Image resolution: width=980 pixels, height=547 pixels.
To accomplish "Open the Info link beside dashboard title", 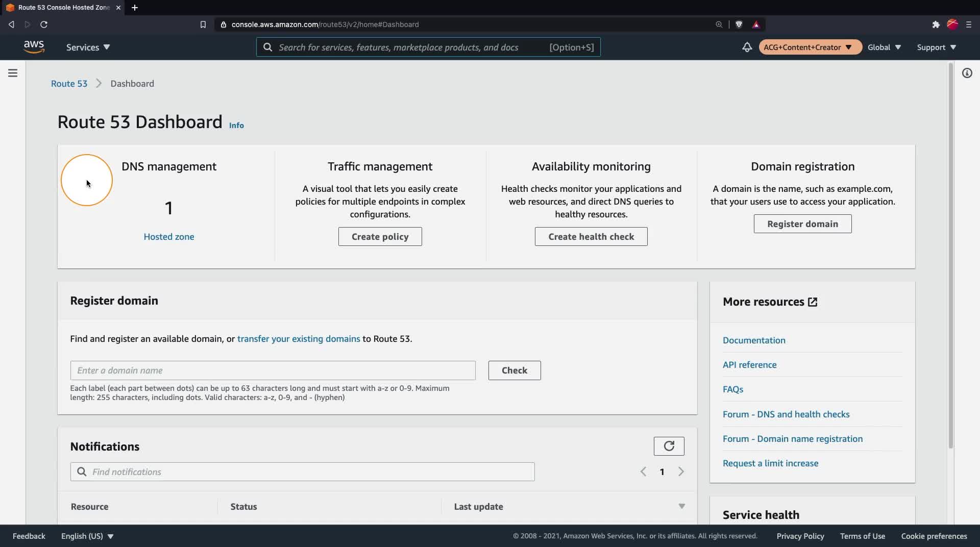I will (236, 126).
